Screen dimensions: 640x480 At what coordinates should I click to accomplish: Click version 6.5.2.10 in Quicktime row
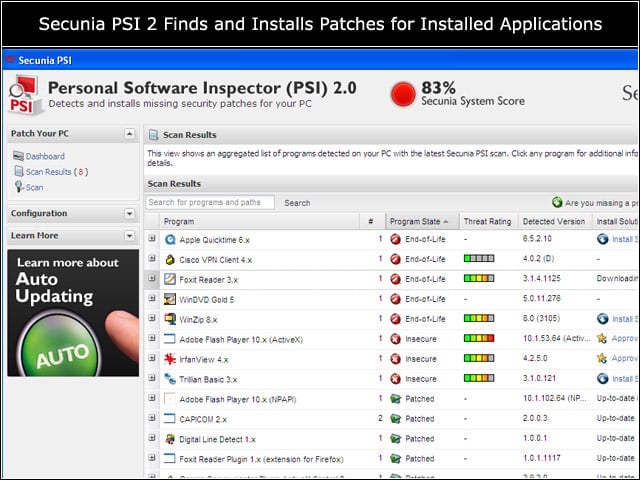coord(537,238)
